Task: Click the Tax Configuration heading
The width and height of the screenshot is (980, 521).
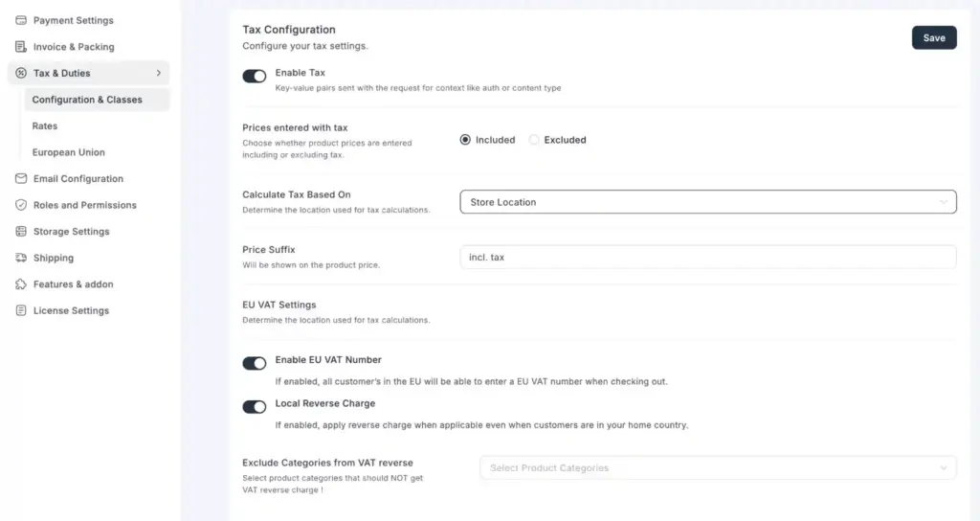Action: tap(289, 30)
